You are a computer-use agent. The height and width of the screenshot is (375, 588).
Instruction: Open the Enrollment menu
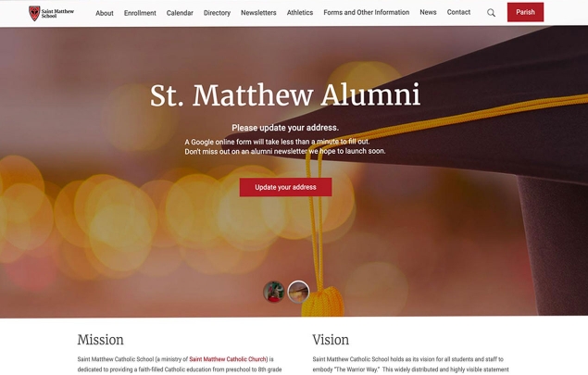[x=140, y=13]
